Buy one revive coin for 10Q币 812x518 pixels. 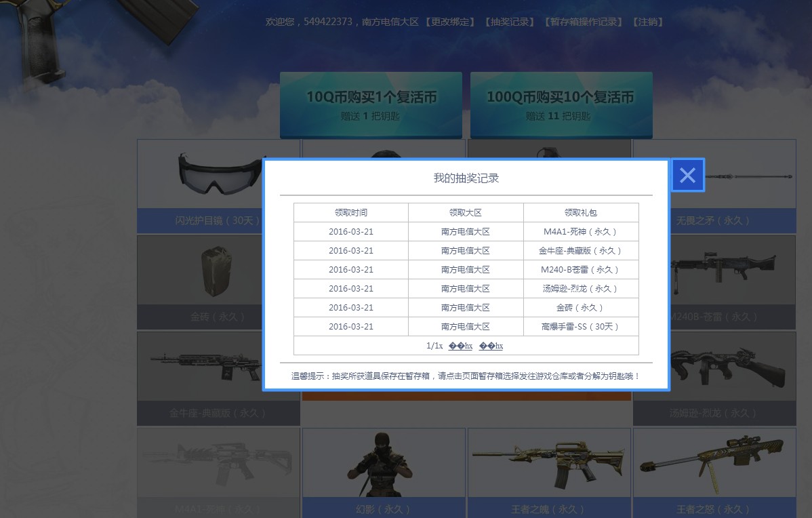(x=371, y=105)
